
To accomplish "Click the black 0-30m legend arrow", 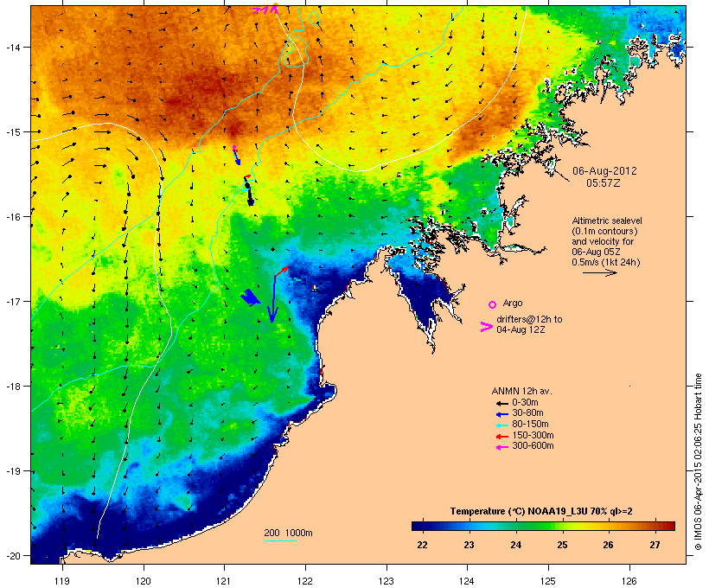I will coord(501,403).
